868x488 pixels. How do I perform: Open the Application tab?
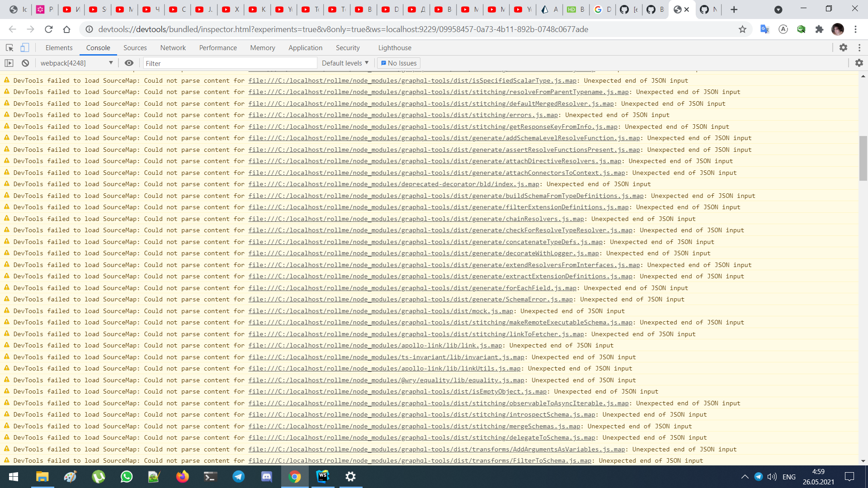point(306,48)
